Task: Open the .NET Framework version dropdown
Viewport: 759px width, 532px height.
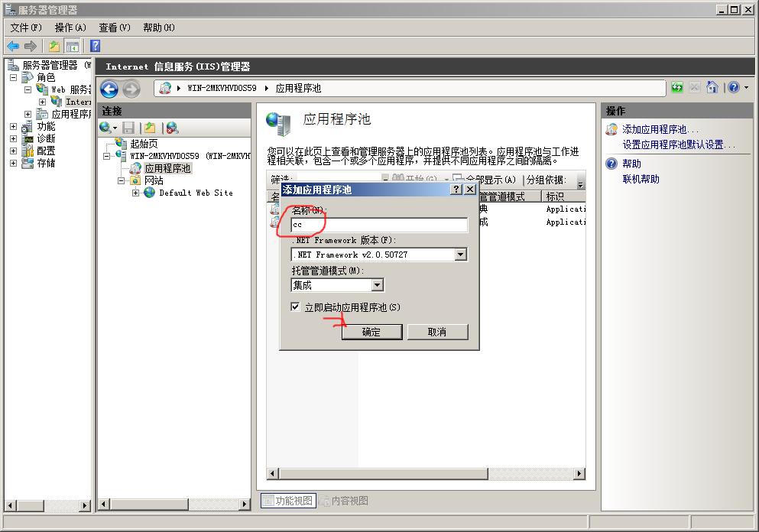Action: [460, 255]
